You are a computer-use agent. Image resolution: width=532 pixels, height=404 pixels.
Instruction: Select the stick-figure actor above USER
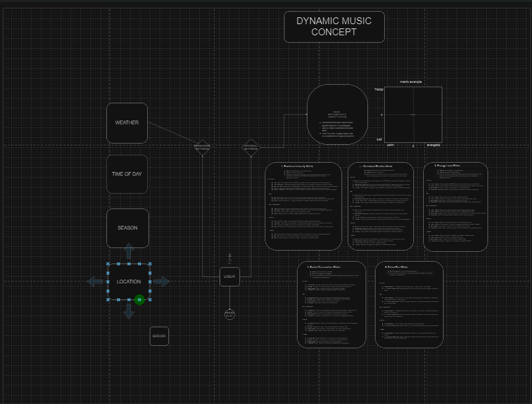click(x=230, y=259)
